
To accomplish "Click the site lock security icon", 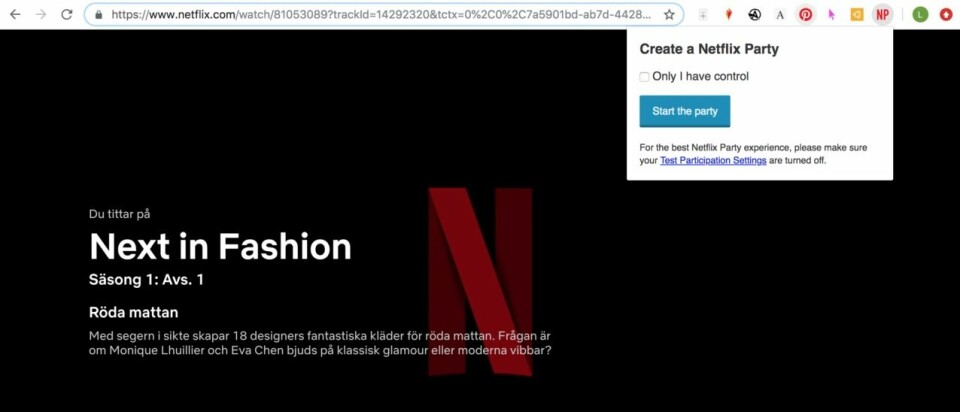I will tap(98, 15).
